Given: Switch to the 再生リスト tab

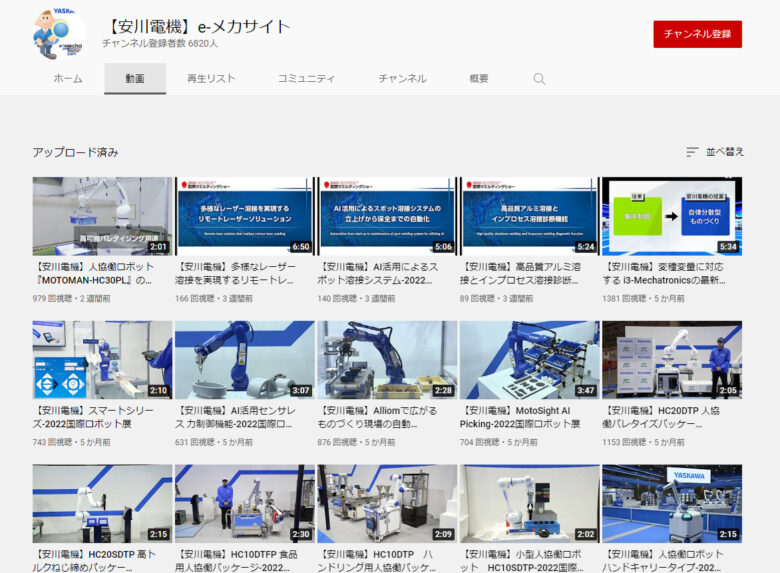Looking at the screenshot, I should click(x=211, y=79).
